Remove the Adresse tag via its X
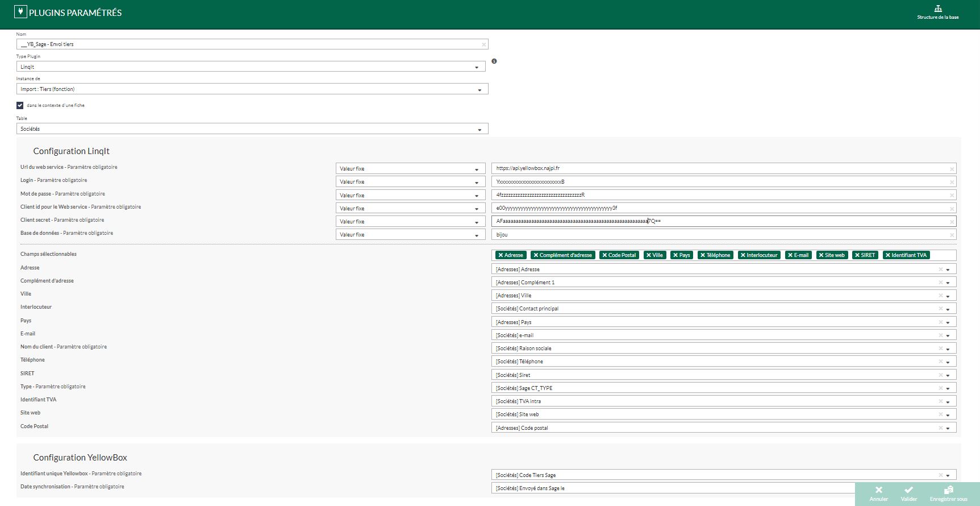980x506 pixels. (501, 255)
